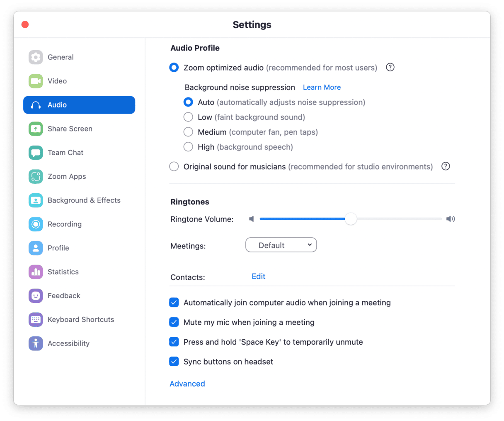Open the Meetings ringtone Default dropdown
Image resolution: width=504 pixels, height=421 pixels.
(x=281, y=245)
